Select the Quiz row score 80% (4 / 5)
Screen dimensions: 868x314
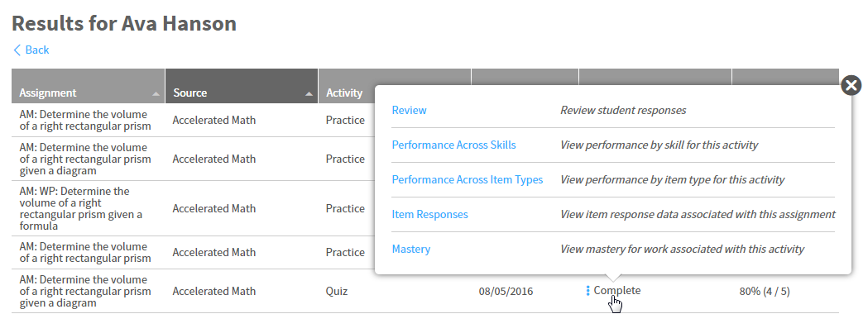[764, 292]
